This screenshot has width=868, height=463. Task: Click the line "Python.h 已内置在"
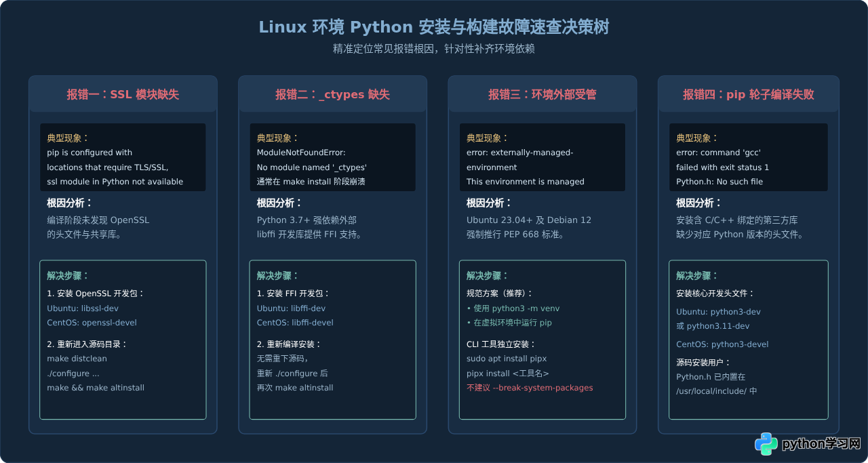point(711,377)
